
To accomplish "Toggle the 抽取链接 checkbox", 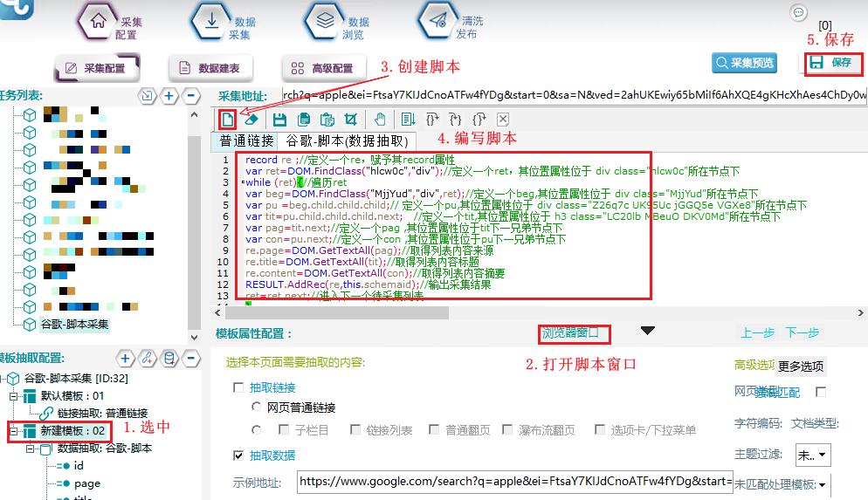I will click(238, 387).
